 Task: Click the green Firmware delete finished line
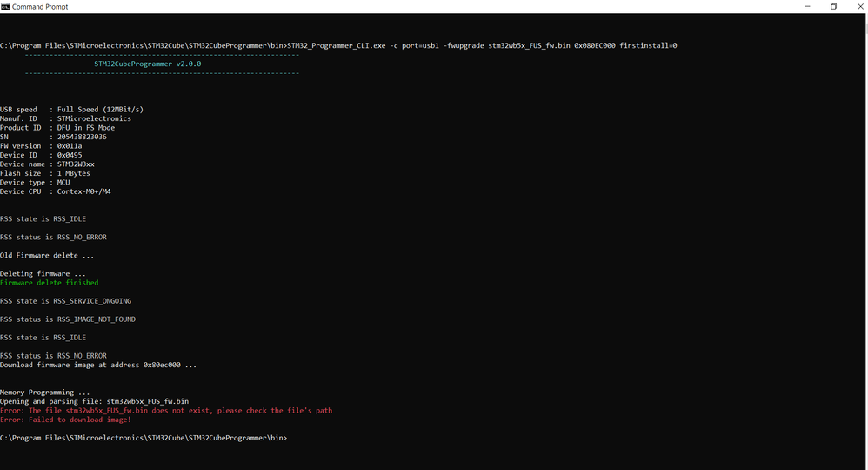pos(50,283)
